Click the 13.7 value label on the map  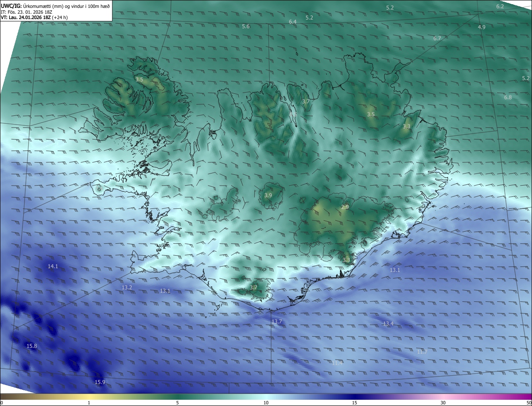tap(277, 322)
